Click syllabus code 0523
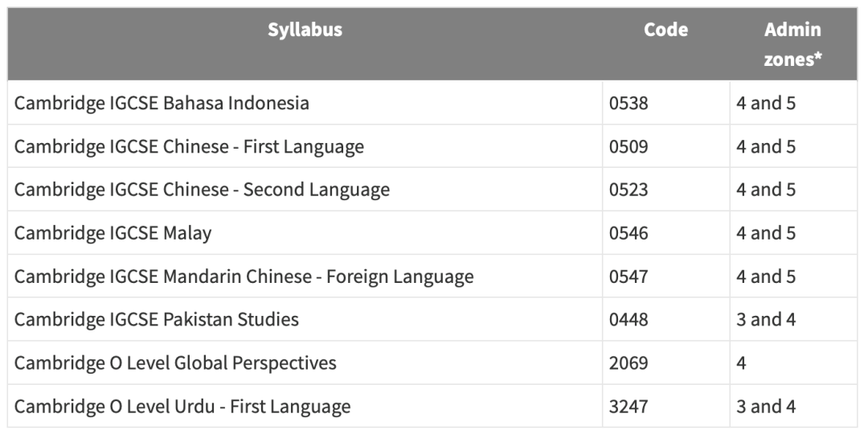Screen dimensions: 868x434 [x=628, y=190]
